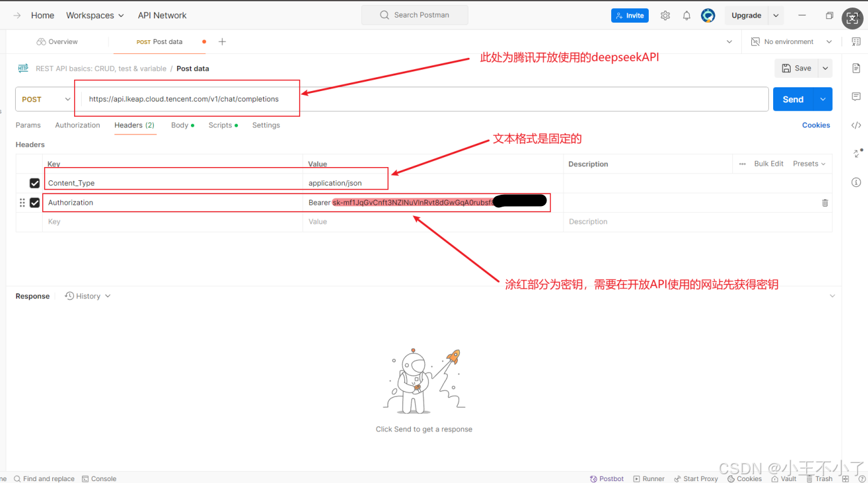
Task: Expand the History dropdown
Action: click(x=88, y=296)
